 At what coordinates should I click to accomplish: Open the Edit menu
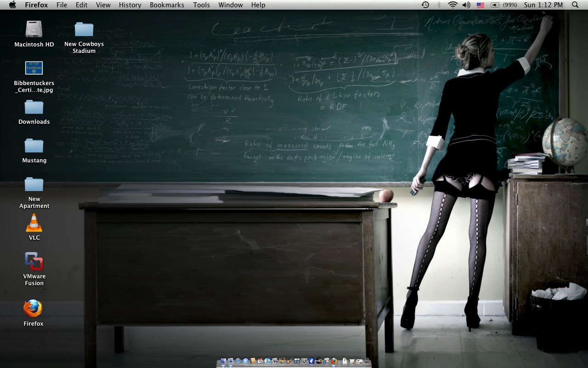(82, 5)
